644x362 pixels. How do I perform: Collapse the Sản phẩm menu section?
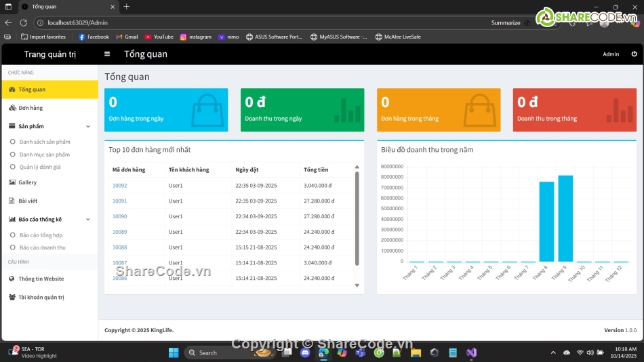coord(87,126)
